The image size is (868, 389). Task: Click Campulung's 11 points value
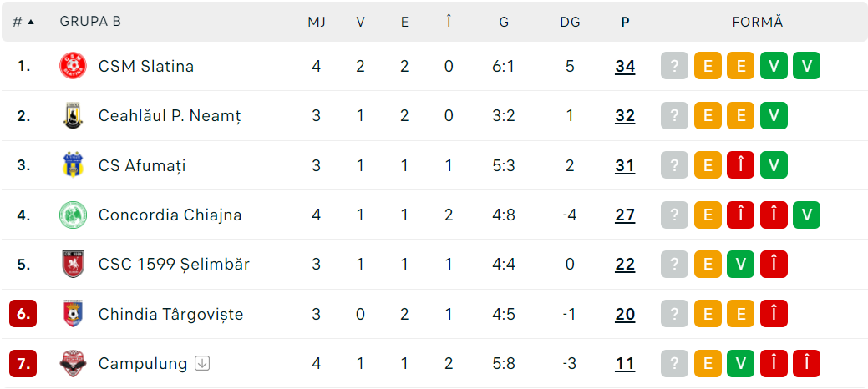(625, 364)
